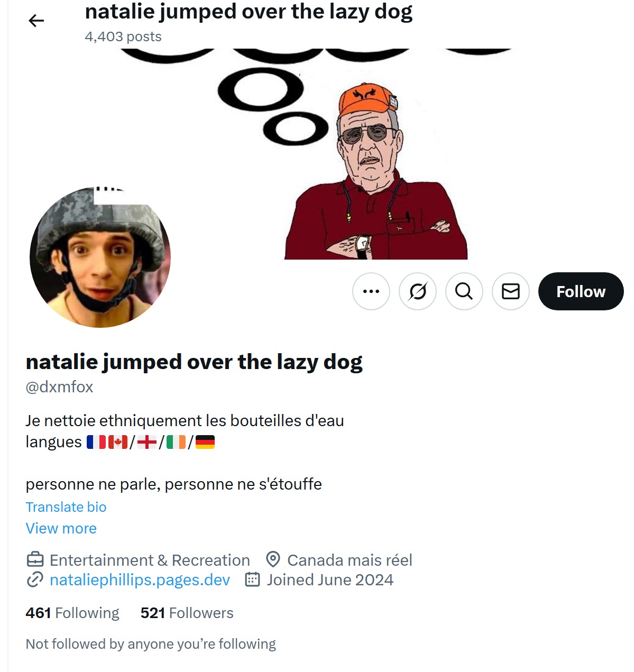Viewport: 634px width, 672px height.
Task: Select the Entertainment & Recreation category label
Action: click(x=150, y=560)
